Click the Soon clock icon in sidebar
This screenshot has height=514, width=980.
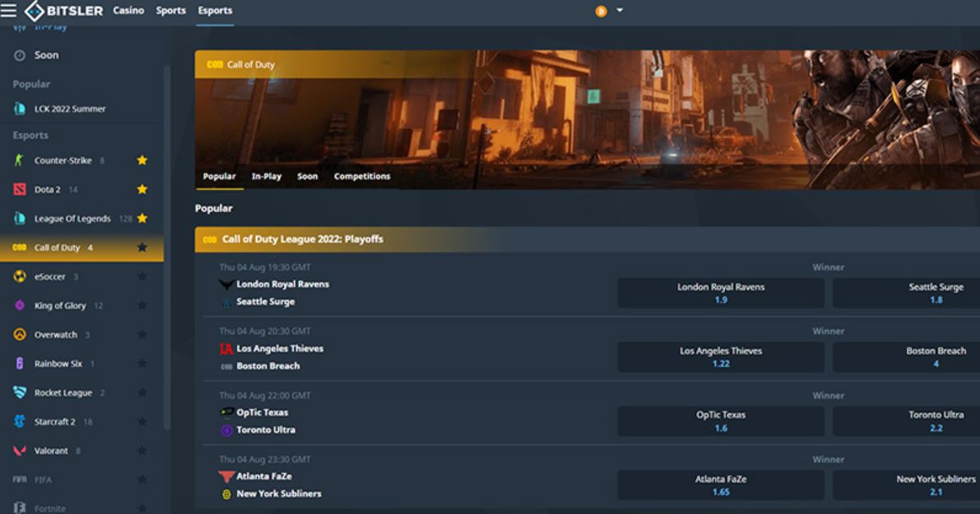tap(20, 55)
